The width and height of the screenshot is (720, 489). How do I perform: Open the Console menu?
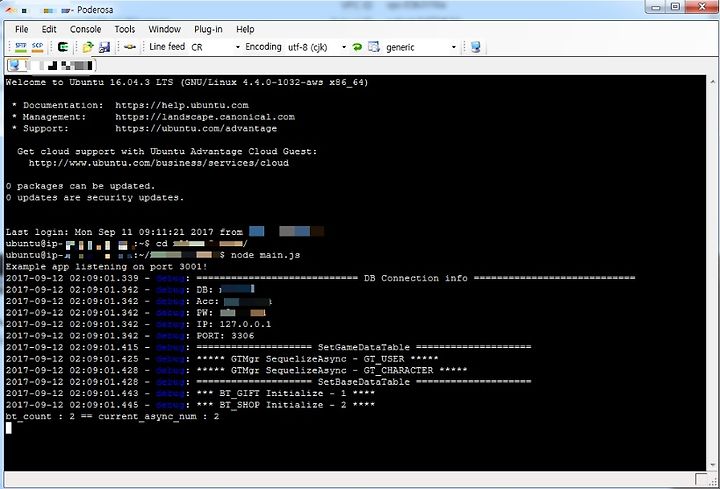[x=85, y=29]
